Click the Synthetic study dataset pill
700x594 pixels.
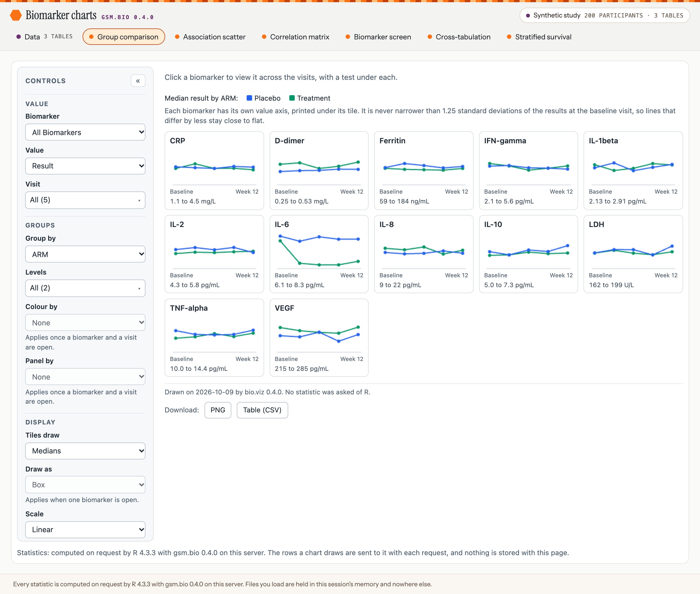pos(605,16)
